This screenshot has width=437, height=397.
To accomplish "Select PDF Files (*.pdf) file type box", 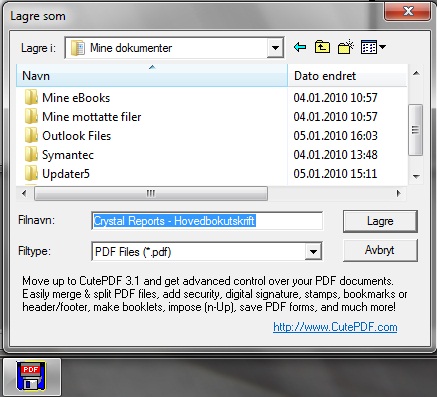I will 207,252.
